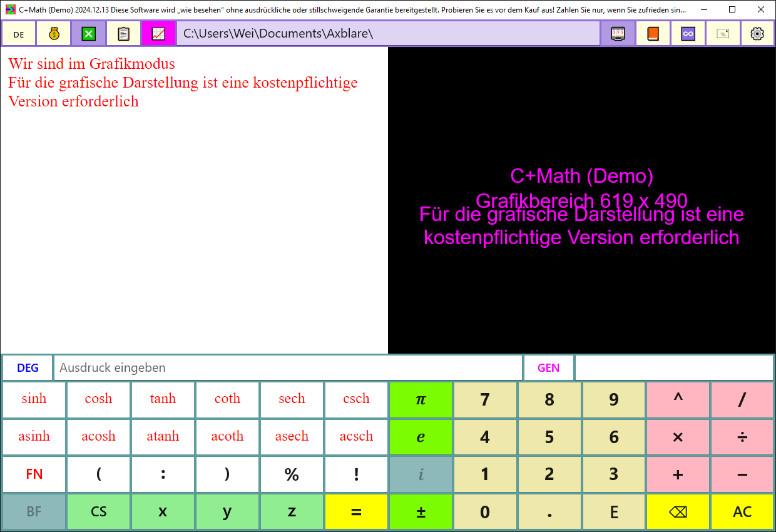
Task: Insert coth function
Action: click(227, 399)
